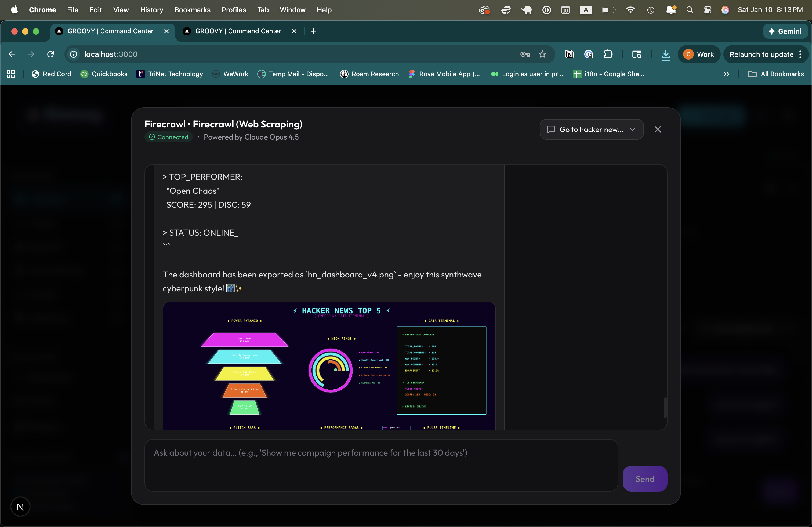This screenshot has width=812, height=527.
Task: Bookmark this page with the star icon
Action: 542,54
